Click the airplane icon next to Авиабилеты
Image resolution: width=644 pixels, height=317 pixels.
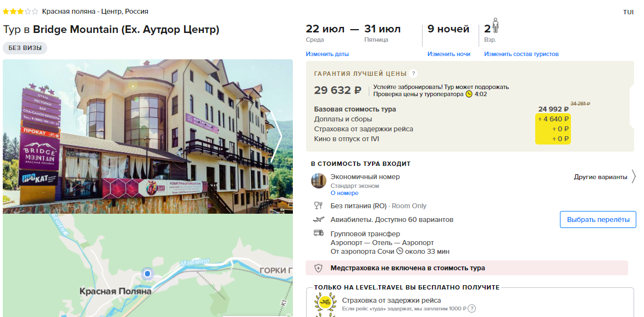(318, 220)
